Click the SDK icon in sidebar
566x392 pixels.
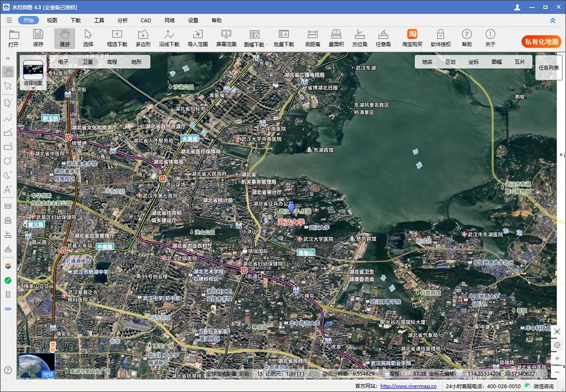click(8, 309)
